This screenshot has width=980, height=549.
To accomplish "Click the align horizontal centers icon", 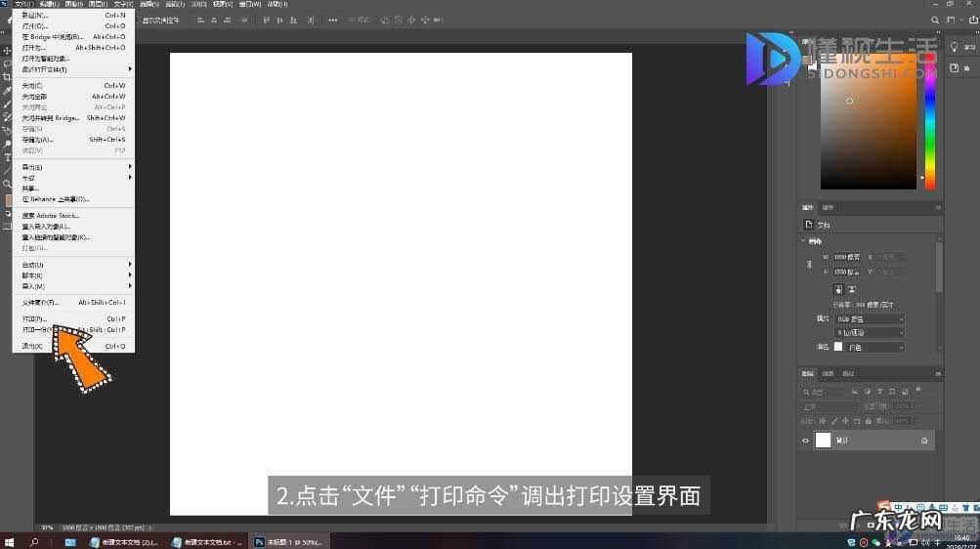I will click(x=214, y=20).
